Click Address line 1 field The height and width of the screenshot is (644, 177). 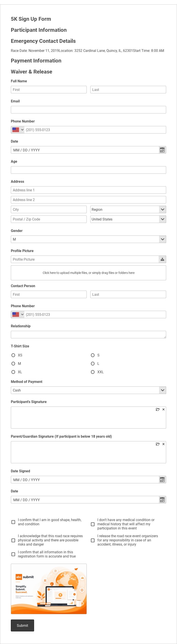tap(88, 190)
